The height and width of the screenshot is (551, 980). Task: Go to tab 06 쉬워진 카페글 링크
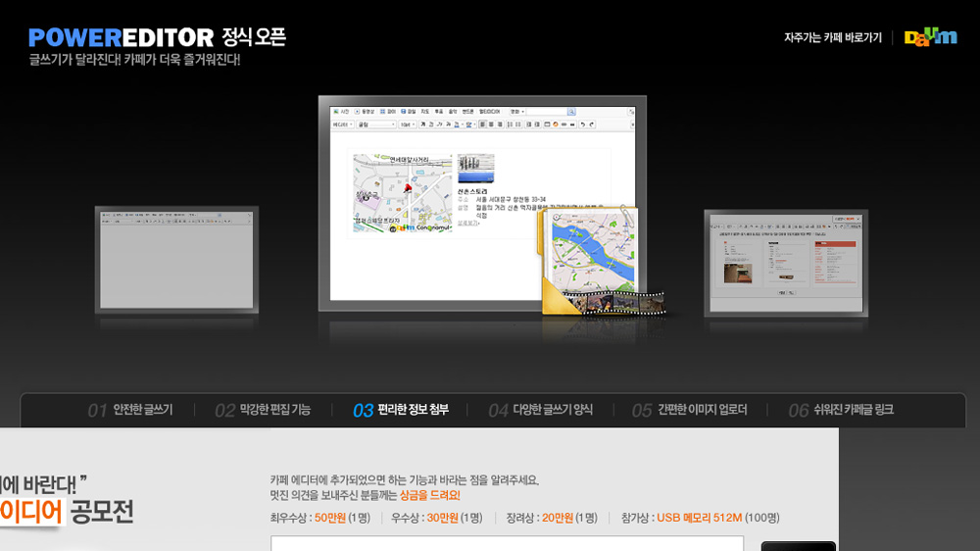coord(841,410)
